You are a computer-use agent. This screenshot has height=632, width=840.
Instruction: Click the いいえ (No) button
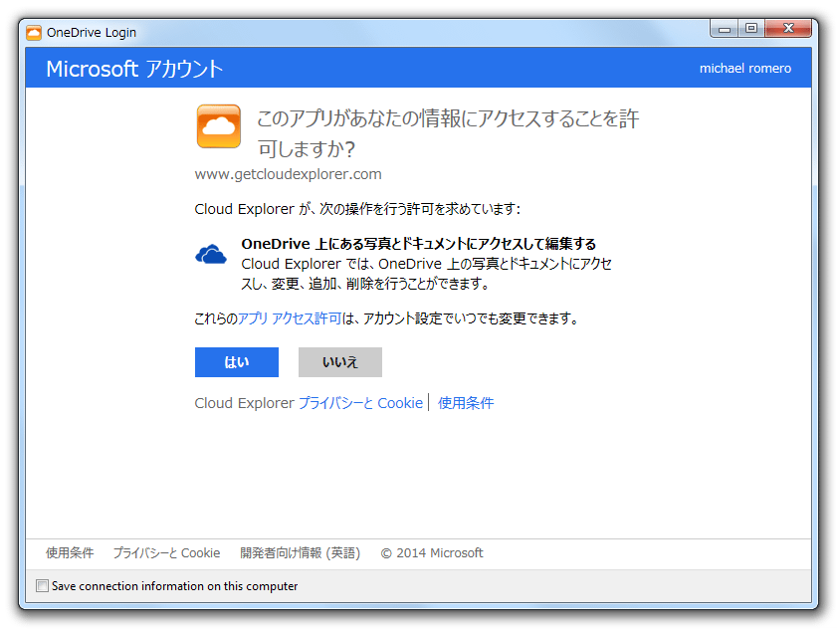pyautogui.click(x=340, y=362)
